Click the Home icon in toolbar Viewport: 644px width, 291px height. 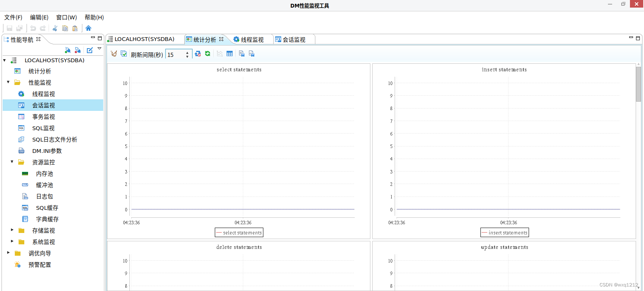tap(88, 28)
